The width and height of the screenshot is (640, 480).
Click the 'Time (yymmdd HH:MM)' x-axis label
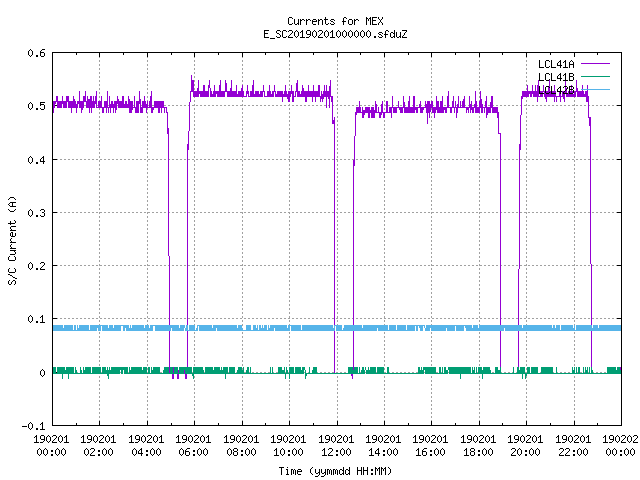click(335, 471)
